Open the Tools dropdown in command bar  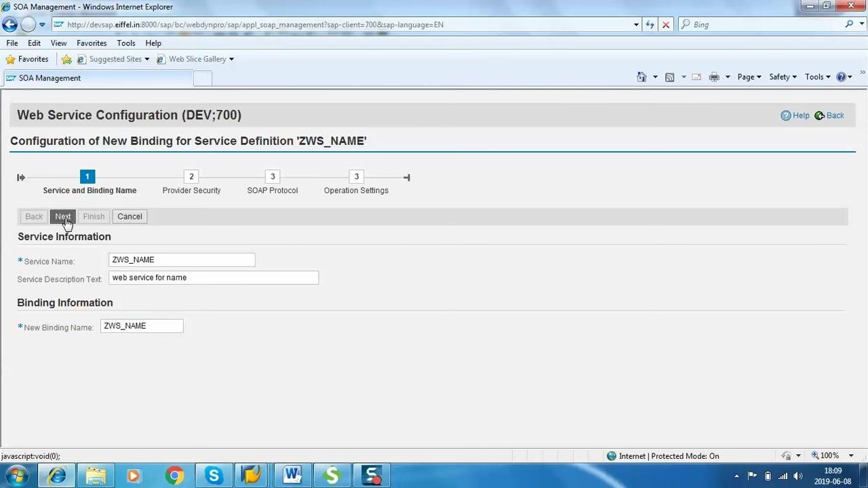(817, 77)
